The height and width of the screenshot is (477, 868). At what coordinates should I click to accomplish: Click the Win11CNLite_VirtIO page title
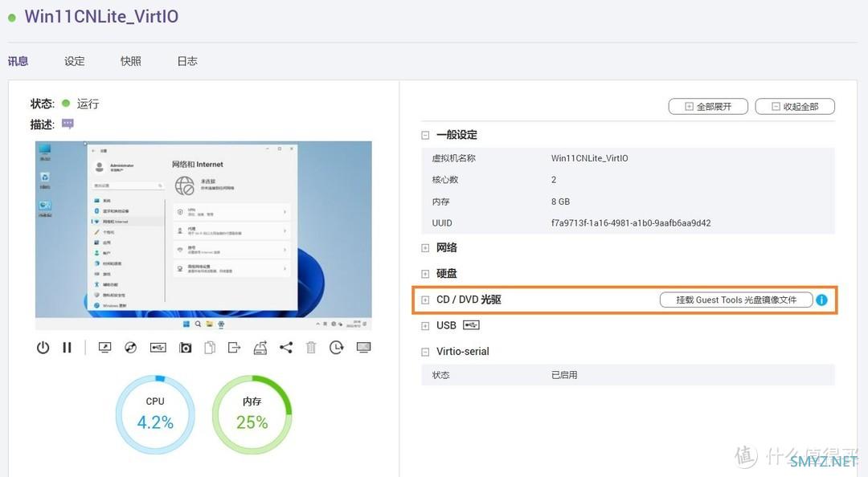point(101,17)
